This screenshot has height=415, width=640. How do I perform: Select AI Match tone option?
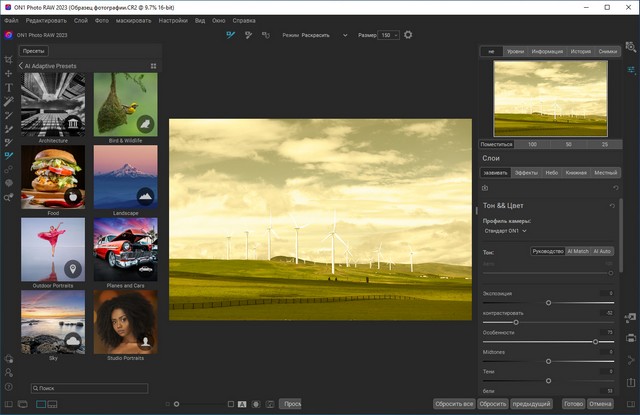tap(578, 251)
